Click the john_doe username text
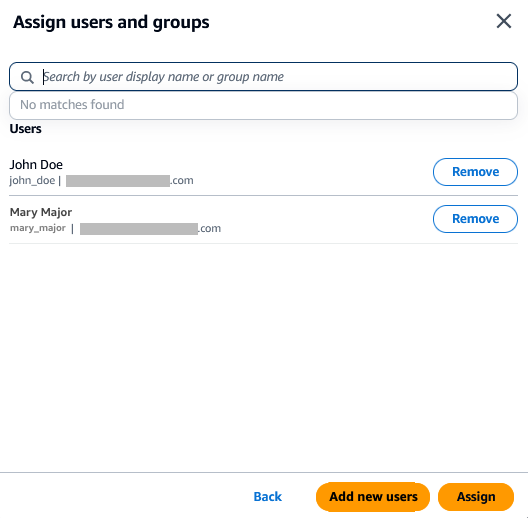Viewport: 528px width, 518px height. tap(32, 181)
